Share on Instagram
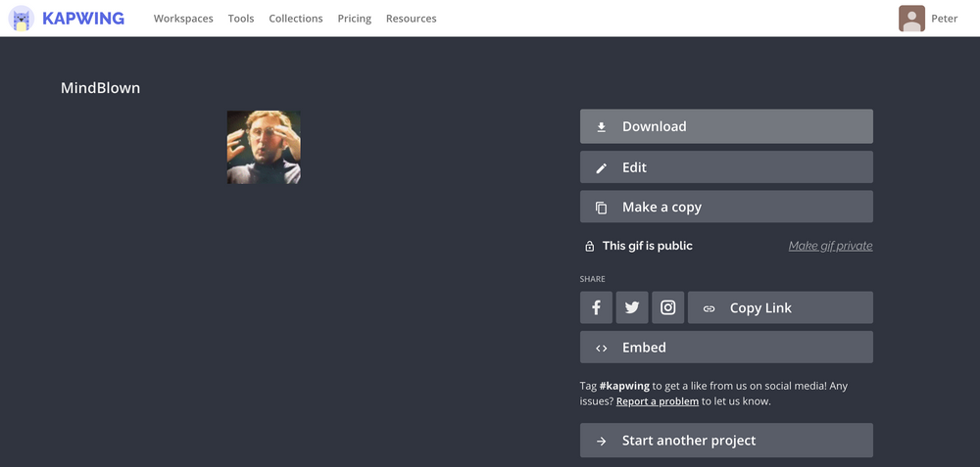The image size is (980, 467). click(x=668, y=307)
